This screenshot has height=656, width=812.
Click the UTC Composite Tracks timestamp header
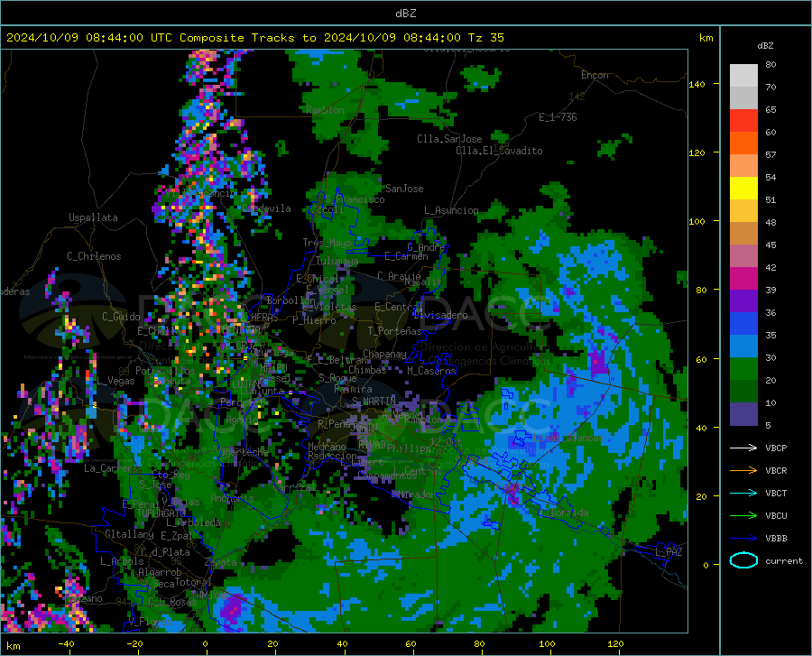255,37
